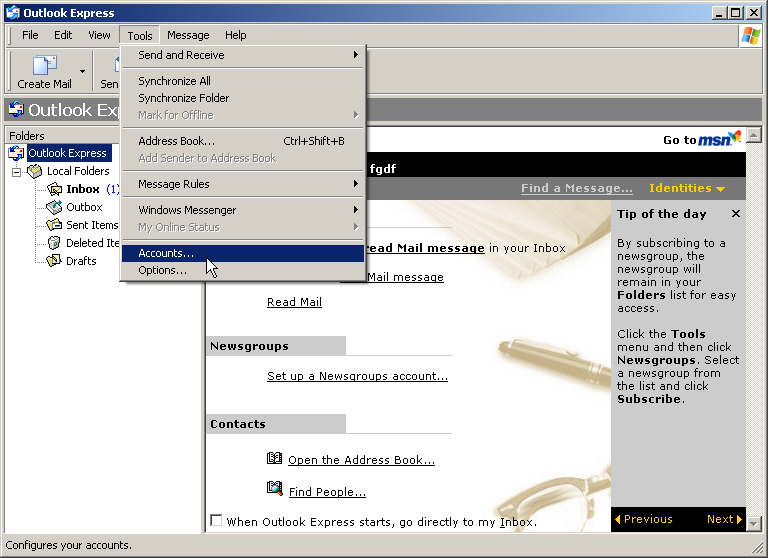Click the Deleted Items folder icon
This screenshot has width=768, height=558.
[x=54, y=243]
